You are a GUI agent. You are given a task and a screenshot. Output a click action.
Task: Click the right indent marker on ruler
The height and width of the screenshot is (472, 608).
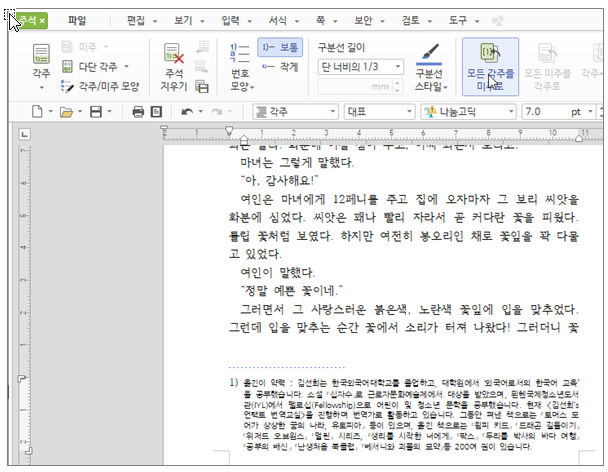[x=579, y=138]
